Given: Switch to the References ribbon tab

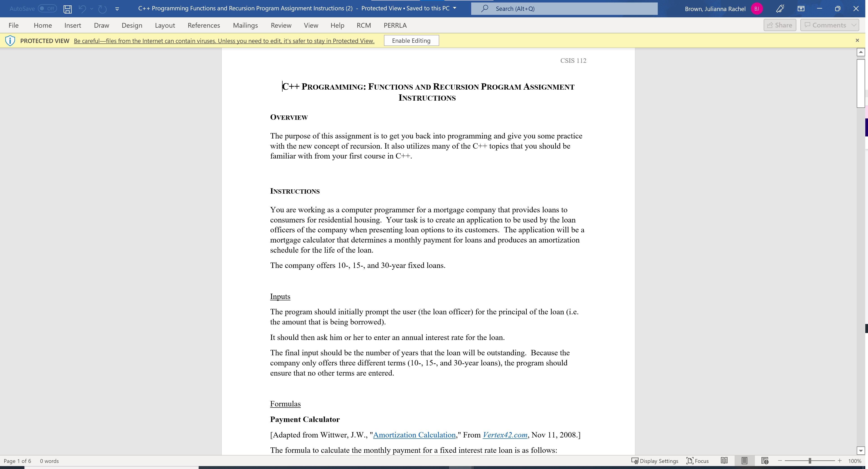Looking at the screenshot, I should click(203, 25).
